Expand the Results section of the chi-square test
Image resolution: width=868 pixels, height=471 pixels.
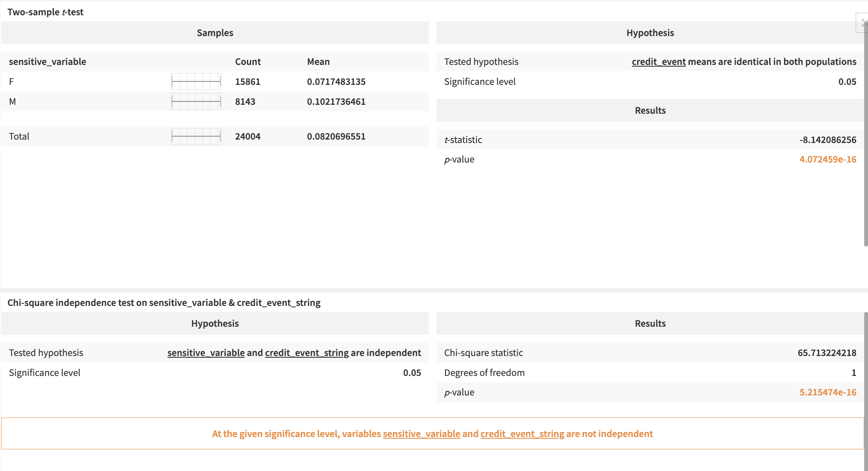tap(650, 323)
